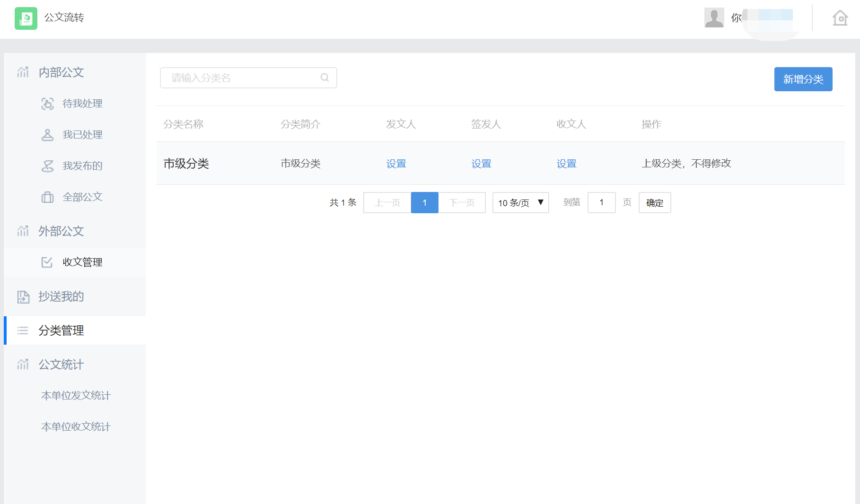
Task: Open 本单位发文统计 report
Action: [76, 396]
